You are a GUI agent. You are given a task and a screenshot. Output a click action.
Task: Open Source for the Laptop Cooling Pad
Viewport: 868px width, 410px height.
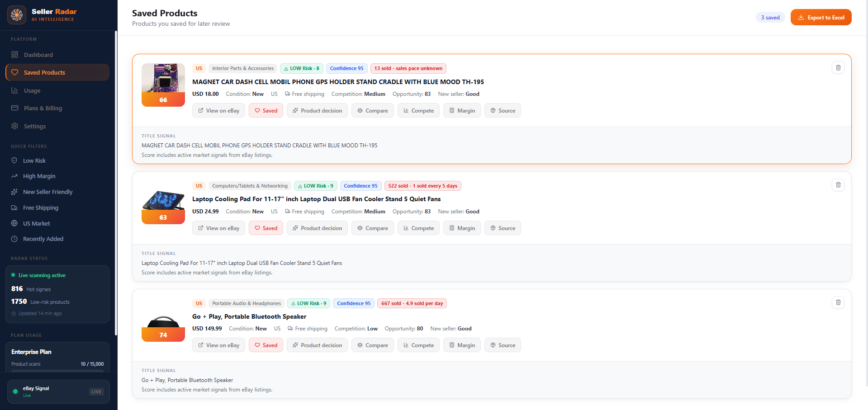pos(503,228)
